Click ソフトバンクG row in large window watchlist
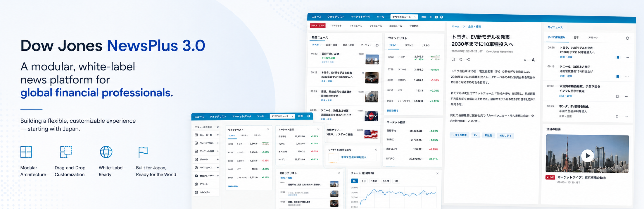 [x=413, y=101]
